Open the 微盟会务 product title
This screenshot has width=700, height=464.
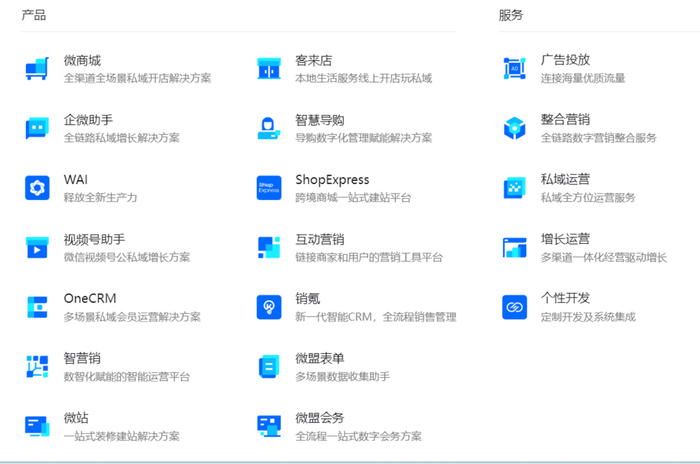[320, 418]
